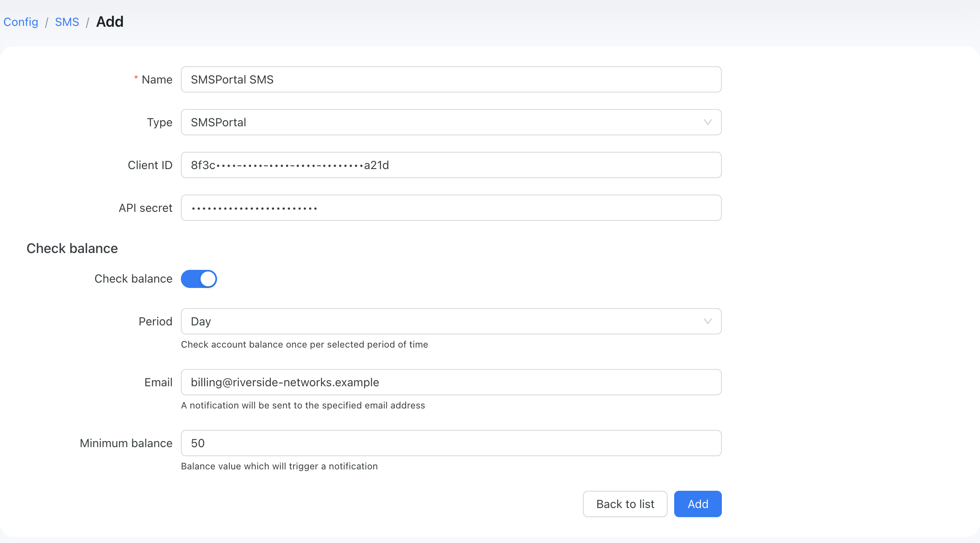
Task: Turn off the Check balance switch
Action: tap(199, 279)
